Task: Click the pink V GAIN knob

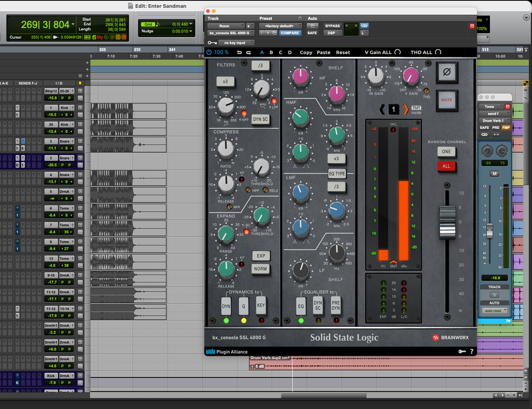Action: pyautogui.click(x=411, y=76)
